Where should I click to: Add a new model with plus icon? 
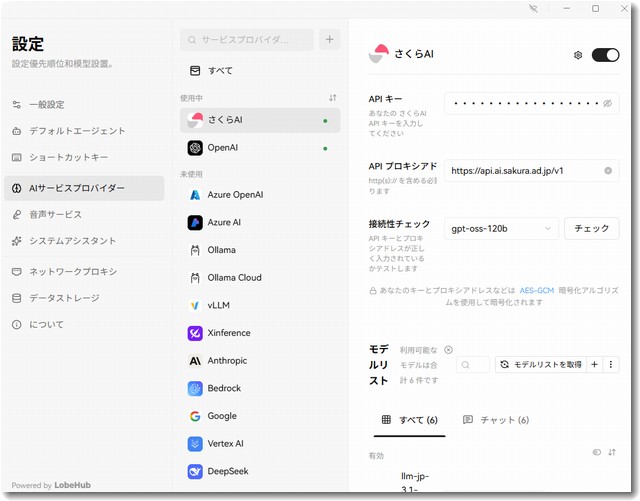pos(594,365)
